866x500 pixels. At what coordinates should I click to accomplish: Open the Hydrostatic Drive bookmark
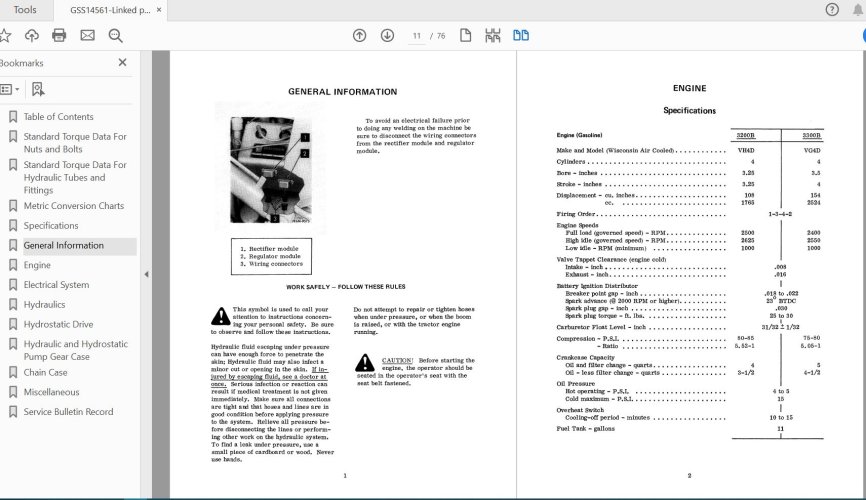[58, 324]
